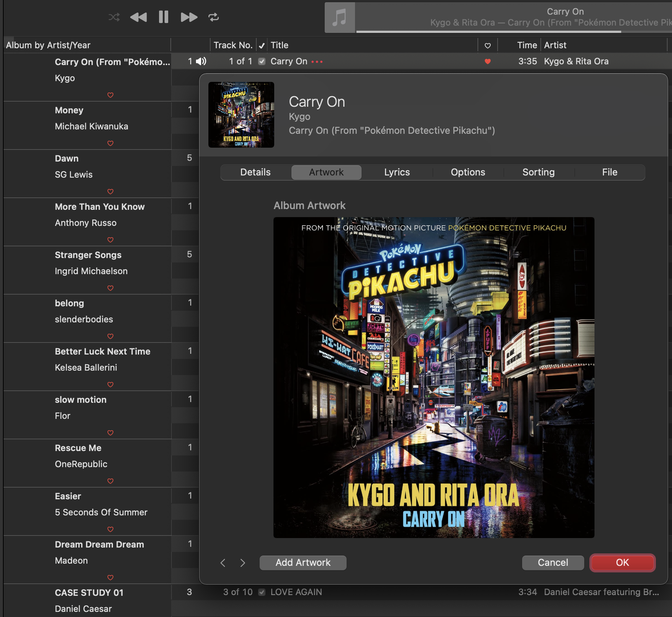Image resolution: width=672 pixels, height=617 pixels.
Task: Unlove the Carry On track red heart
Action: [487, 61]
